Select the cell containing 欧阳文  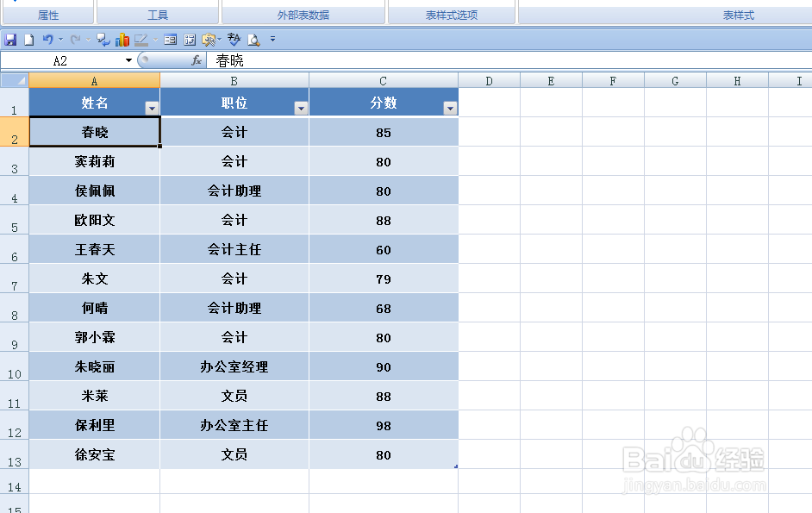94,220
